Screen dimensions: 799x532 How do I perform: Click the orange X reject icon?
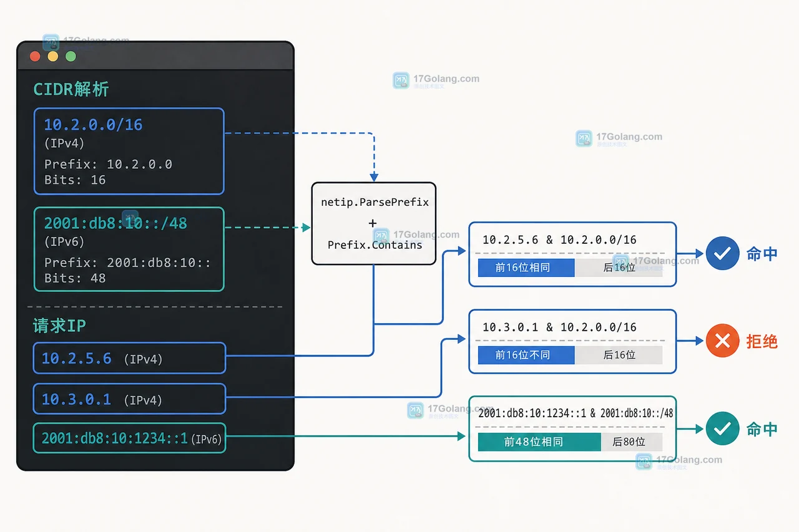(722, 341)
